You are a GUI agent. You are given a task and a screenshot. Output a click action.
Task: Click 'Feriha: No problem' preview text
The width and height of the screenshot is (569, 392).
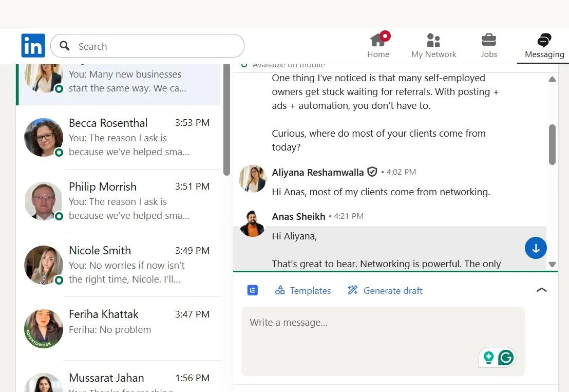(x=110, y=329)
